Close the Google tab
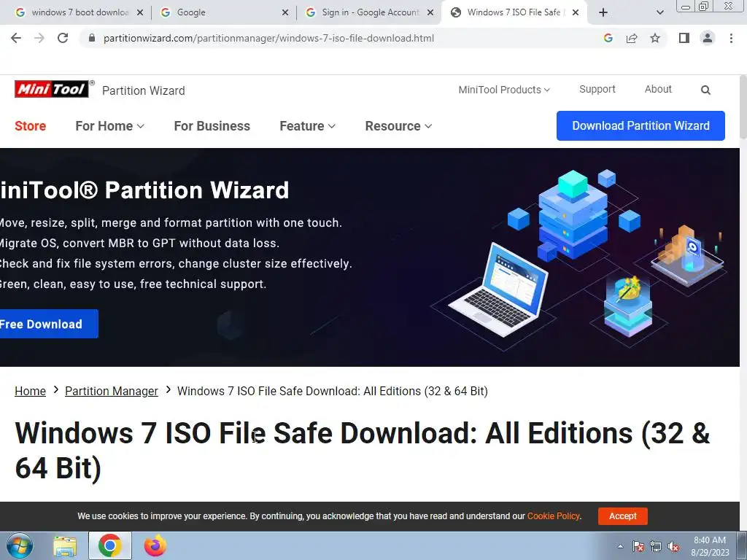Screen dimensions: 747x560 point(285,12)
